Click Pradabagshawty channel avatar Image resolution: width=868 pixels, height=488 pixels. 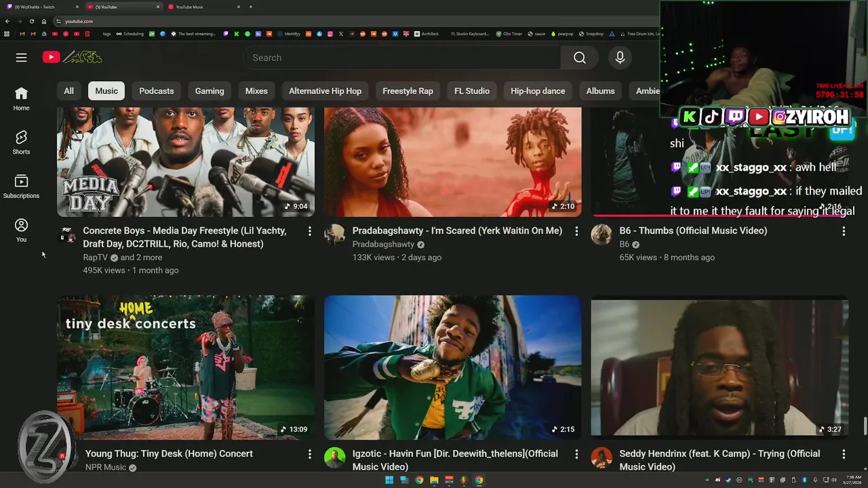click(334, 235)
